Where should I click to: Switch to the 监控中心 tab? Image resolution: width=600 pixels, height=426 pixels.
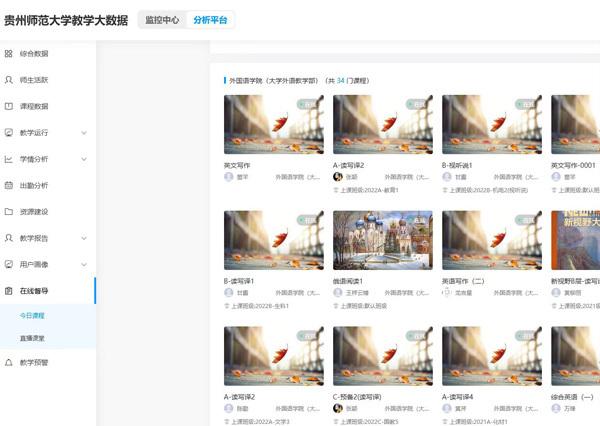click(163, 20)
